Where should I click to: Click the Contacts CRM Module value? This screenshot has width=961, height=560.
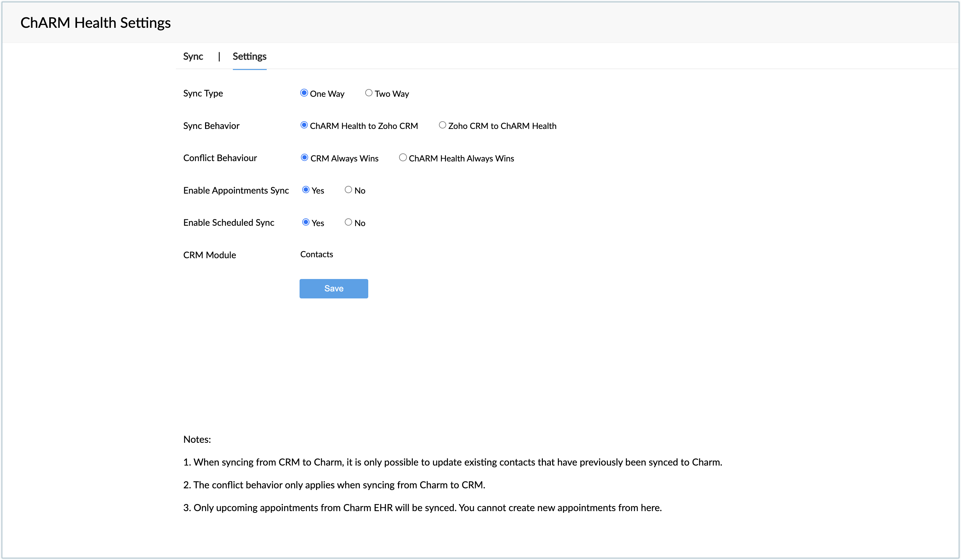pyautogui.click(x=317, y=254)
